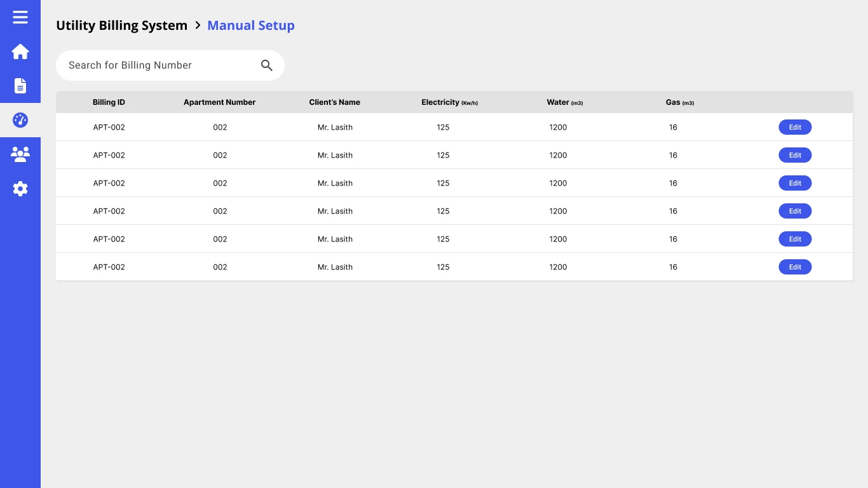Focus the Search for Billing Number field
The width and height of the screenshot is (868, 488).
tap(170, 65)
